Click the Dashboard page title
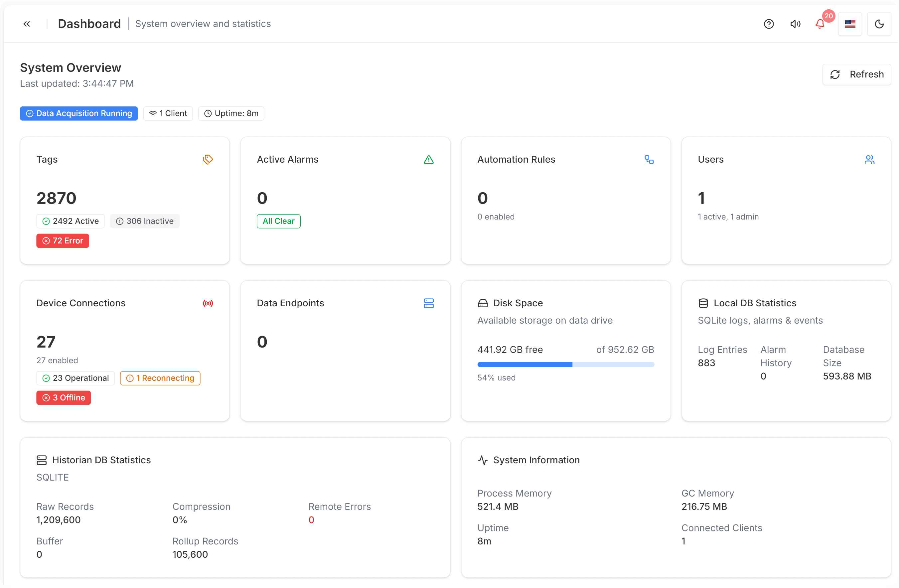This screenshot has width=899, height=588. (x=89, y=24)
